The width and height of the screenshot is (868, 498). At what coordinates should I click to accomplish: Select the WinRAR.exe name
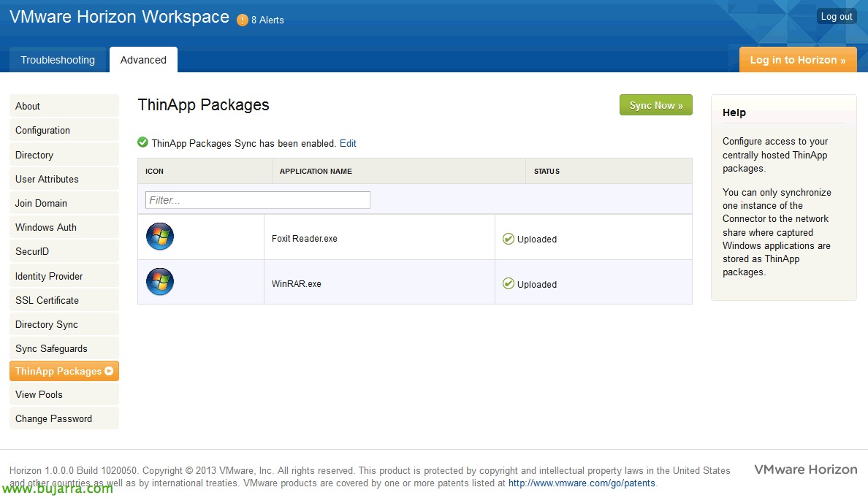[x=296, y=284]
